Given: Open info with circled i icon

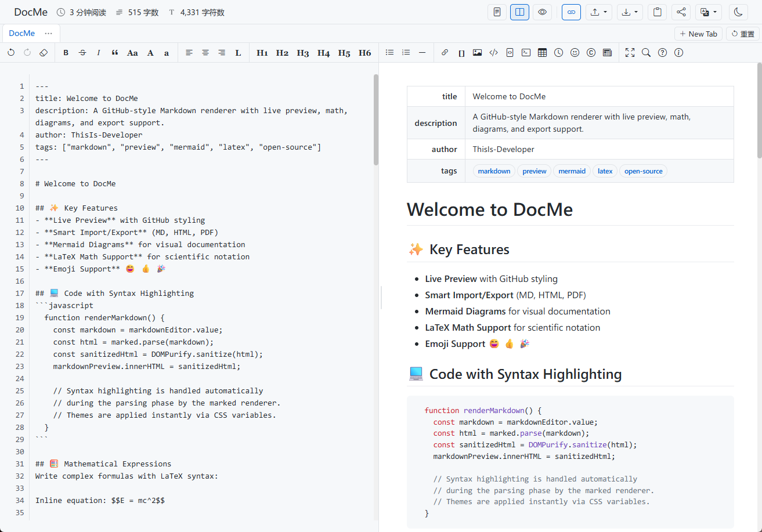Looking at the screenshot, I should [x=679, y=53].
